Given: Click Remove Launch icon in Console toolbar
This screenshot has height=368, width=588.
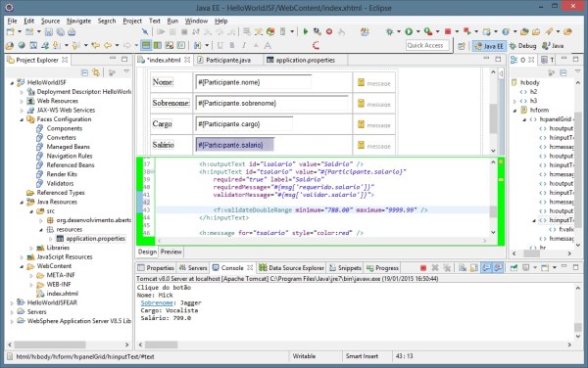Looking at the screenshot, I should (435, 267).
